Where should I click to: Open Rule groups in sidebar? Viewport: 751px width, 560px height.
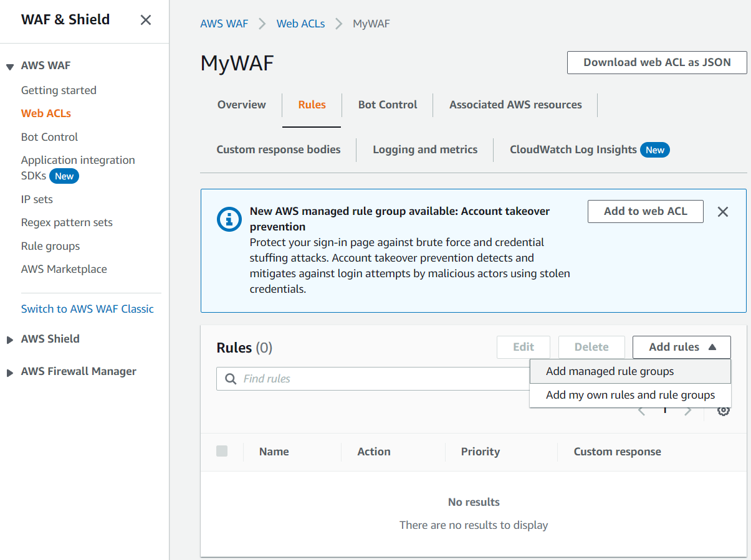tap(50, 246)
